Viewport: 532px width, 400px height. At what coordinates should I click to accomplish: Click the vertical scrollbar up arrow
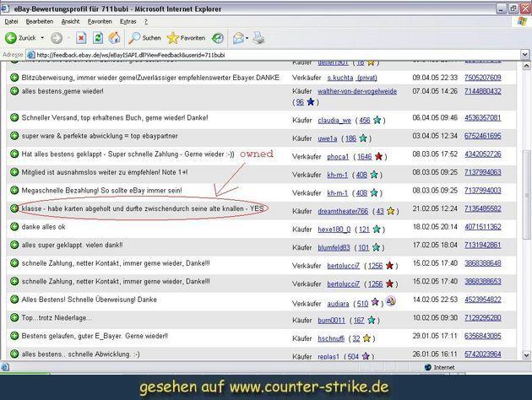pyautogui.click(x=526, y=66)
